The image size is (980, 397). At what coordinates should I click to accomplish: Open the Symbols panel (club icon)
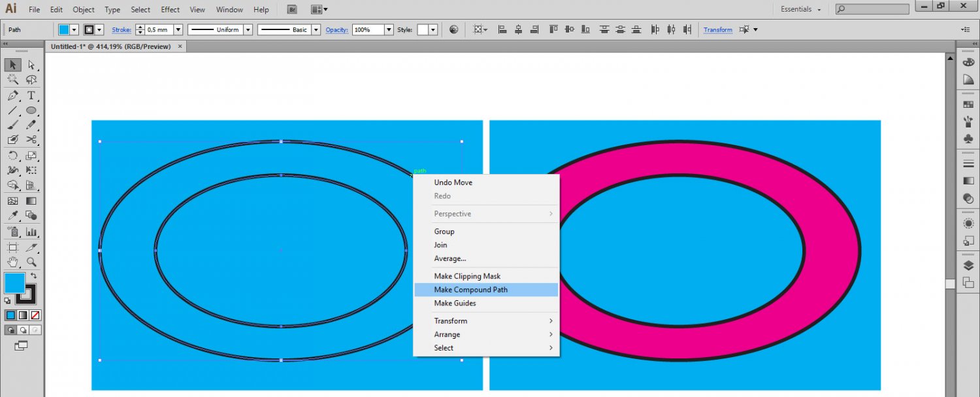click(968, 139)
